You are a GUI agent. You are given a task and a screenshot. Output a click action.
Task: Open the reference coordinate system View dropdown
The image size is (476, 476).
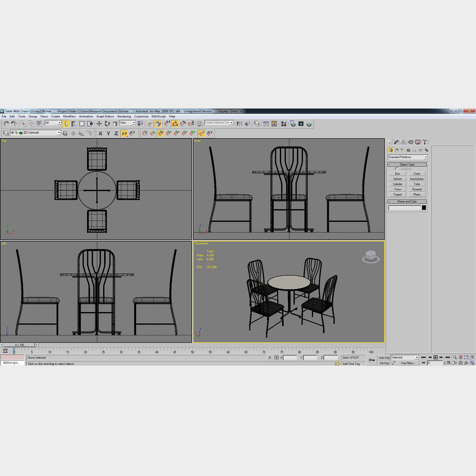[128, 123]
